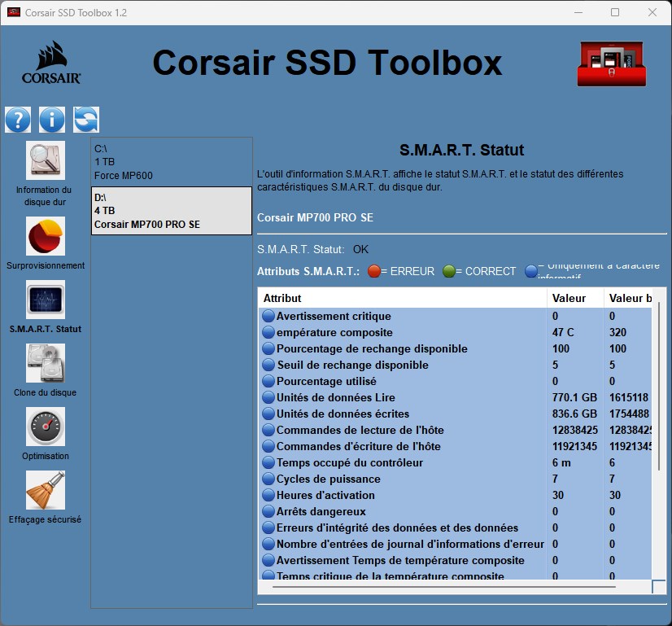672x626 pixels.
Task: Click the Attribut column header
Action: [403, 298]
